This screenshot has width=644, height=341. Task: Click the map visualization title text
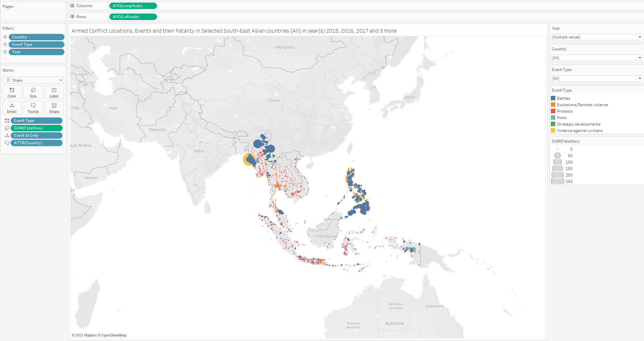tap(234, 31)
